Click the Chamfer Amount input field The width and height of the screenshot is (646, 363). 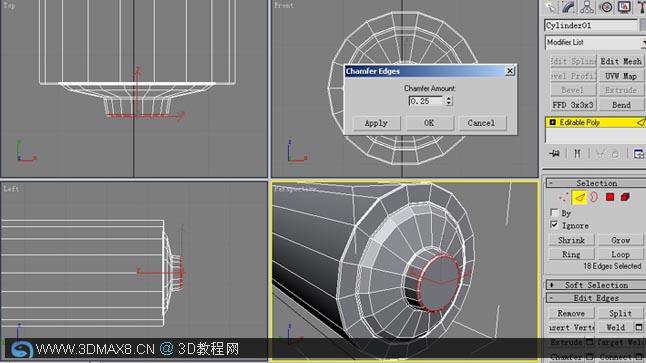tap(426, 101)
